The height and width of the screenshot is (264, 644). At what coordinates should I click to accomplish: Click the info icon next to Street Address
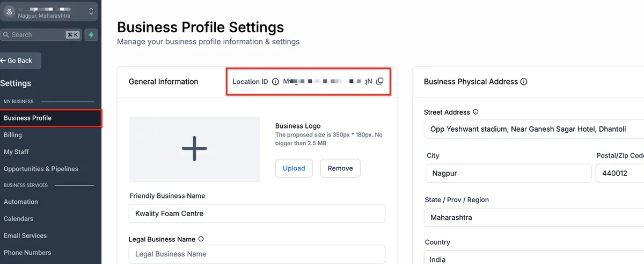coord(475,112)
